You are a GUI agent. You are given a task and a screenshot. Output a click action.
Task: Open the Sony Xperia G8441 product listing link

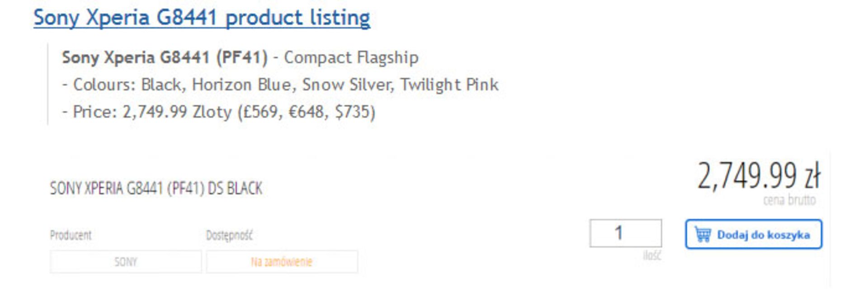202,18
